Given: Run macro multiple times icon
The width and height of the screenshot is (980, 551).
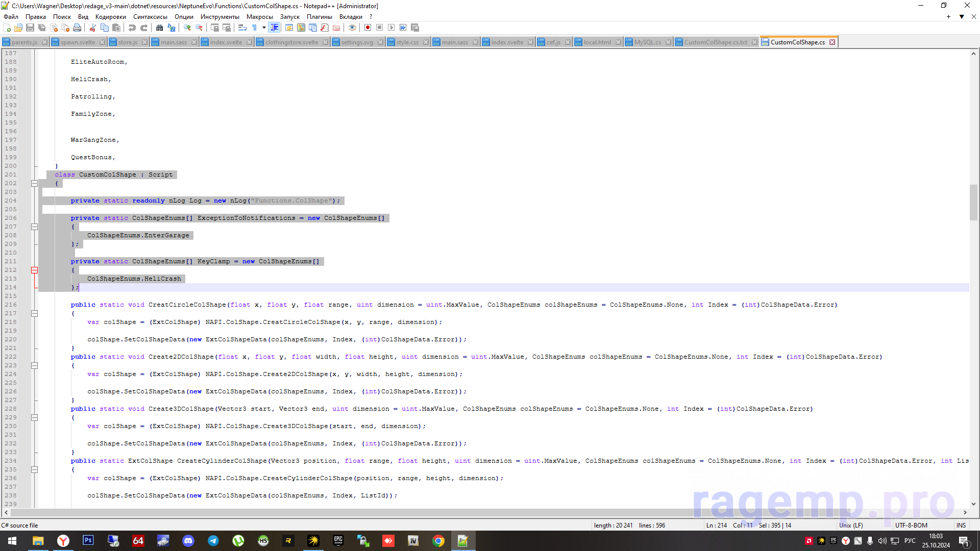Looking at the screenshot, I should point(403,28).
